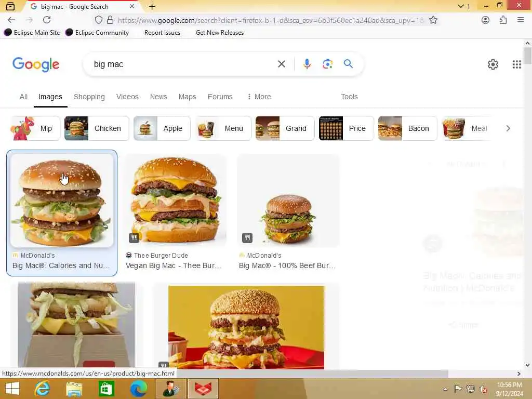This screenshot has width=532, height=399.
Task: Go to Google homepage via logo
Action: point(36,64)
